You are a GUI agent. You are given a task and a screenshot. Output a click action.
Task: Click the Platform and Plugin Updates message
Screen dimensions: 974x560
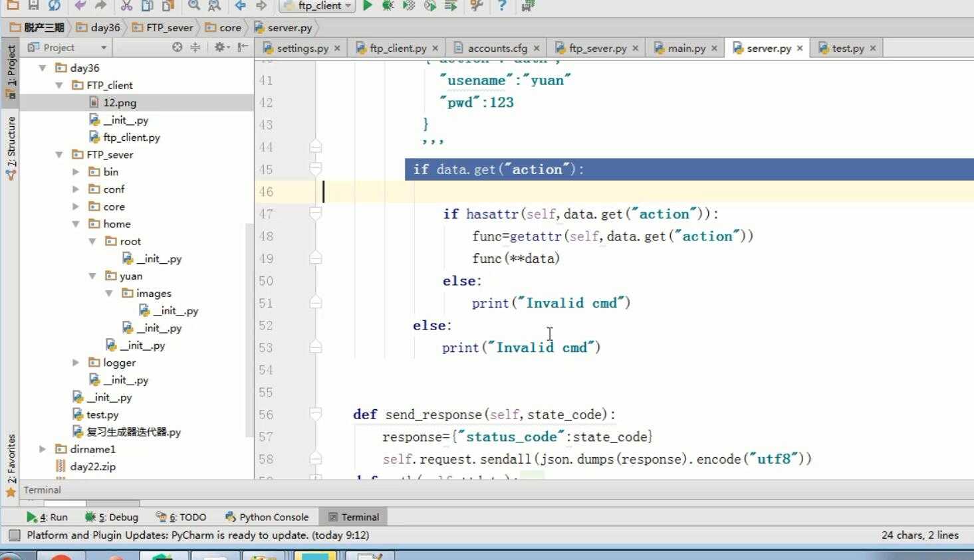[198, 535]
